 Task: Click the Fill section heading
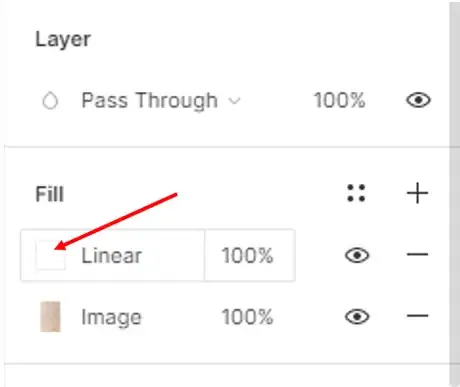[49, 194]
